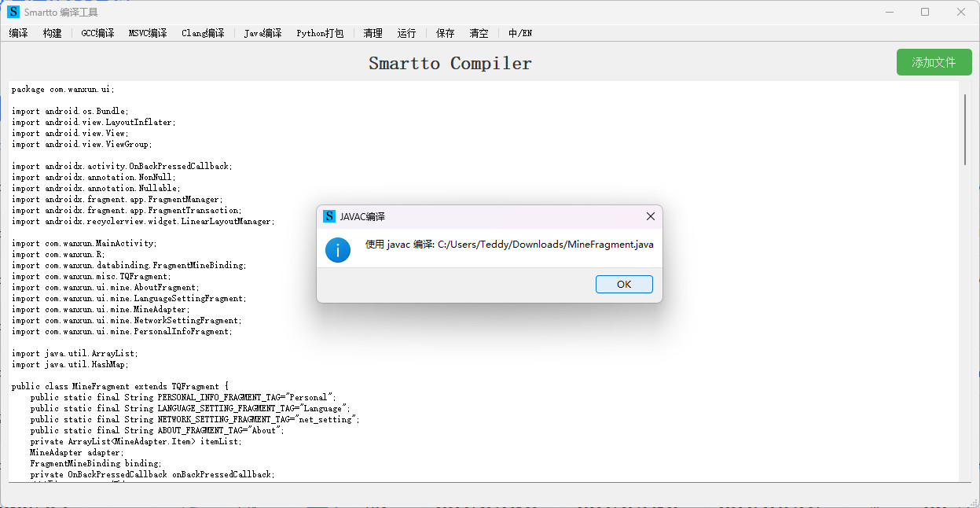Click the LANGUAGE_SETTING_FRAGMENT_TAG declaration line
Screen dimensions: 980x508
coord(190,408)
